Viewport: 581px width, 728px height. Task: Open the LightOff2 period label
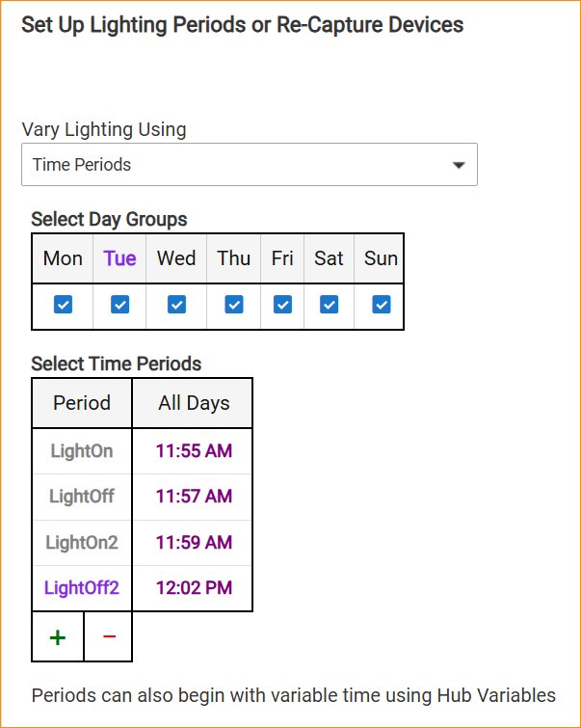pos(82,587)
